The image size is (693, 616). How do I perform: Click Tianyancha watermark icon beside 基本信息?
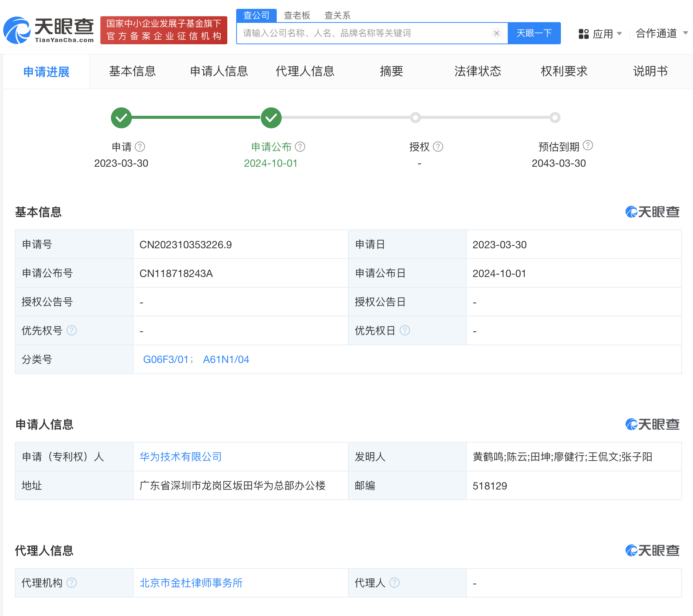632,212
